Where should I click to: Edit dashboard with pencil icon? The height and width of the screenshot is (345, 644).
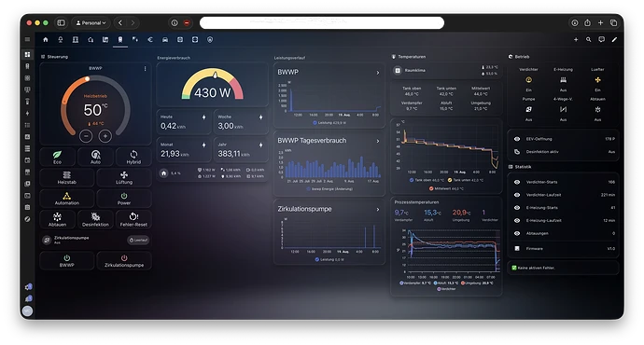[x=614, y=40]
